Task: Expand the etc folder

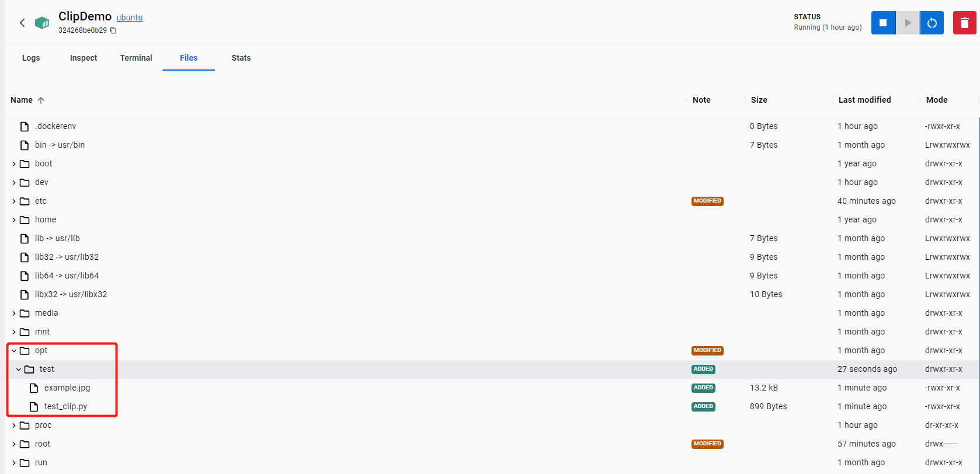Action: point(14,201)
